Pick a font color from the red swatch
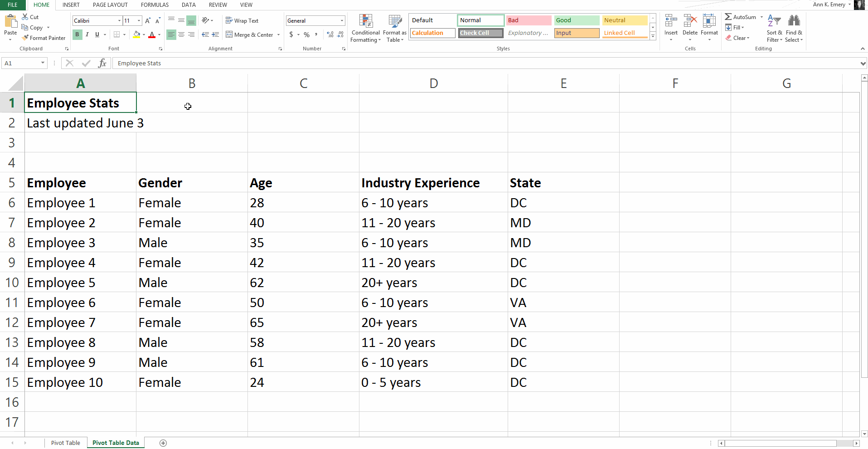The width and height of the screenshot is (868, 449). pos(152,34)
